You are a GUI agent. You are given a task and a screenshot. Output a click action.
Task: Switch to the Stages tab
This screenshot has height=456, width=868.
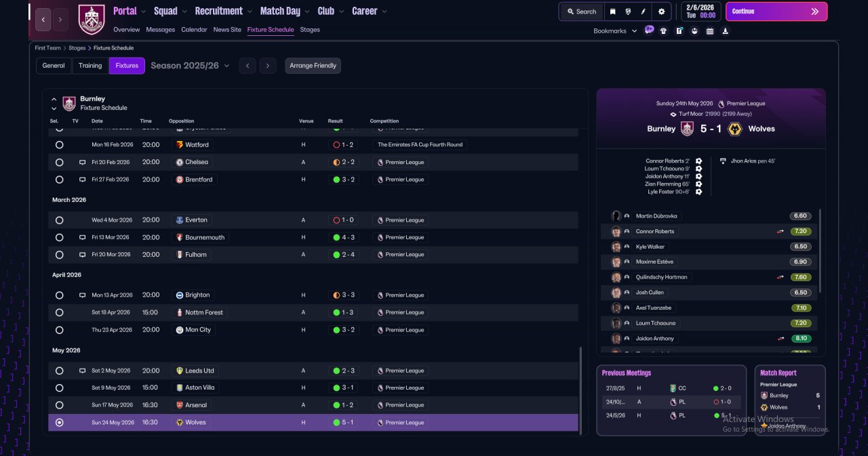click(310, 30)
